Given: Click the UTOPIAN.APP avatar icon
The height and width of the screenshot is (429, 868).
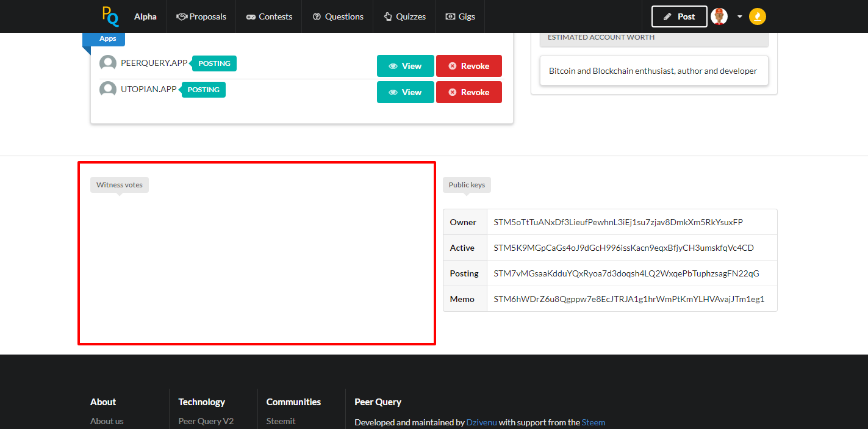Looking at the screenshot, I should coord(108,90).
